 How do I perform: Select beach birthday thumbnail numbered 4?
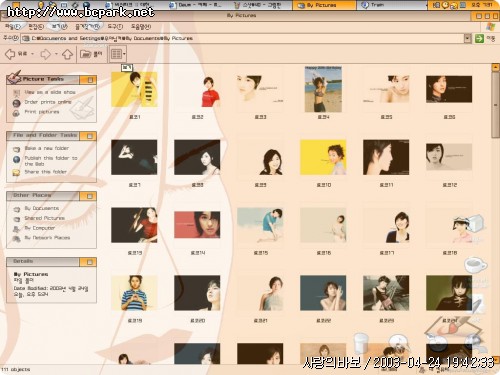click(x=323, y=89)
